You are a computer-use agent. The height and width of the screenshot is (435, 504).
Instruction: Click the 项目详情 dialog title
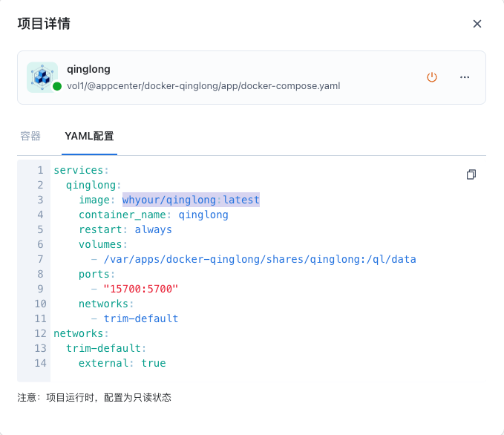pos(44,24)
